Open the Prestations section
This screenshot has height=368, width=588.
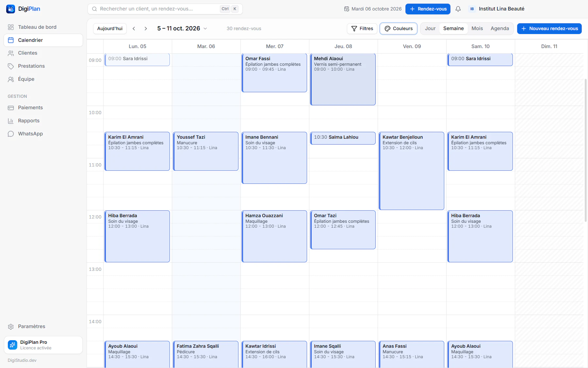tap(43, 66)
